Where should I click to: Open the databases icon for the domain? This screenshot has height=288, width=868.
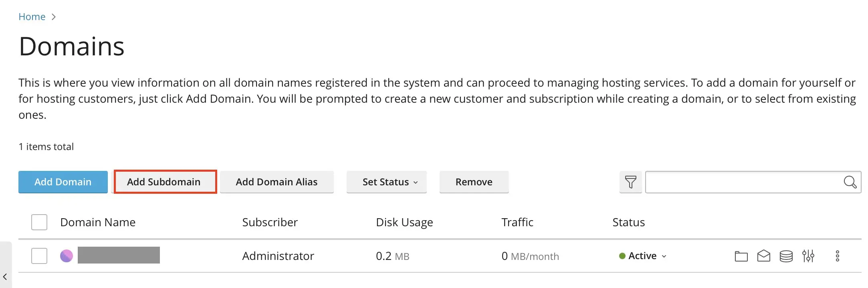click(786, 256)
